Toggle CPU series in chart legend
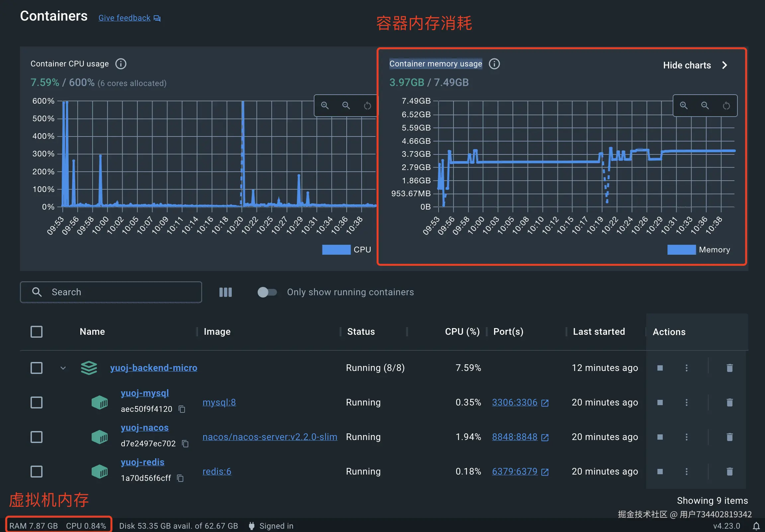This screenshot has width=765, height=532. point(347,250)
